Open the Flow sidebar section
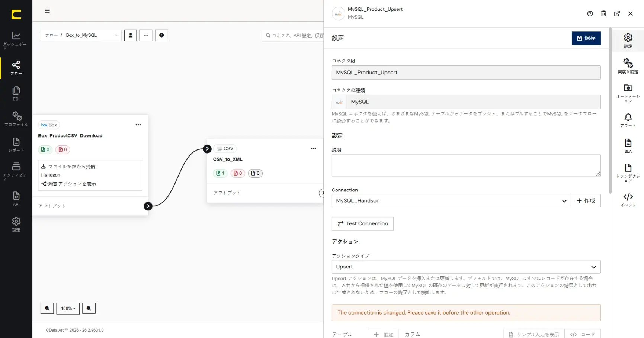644x338 pixels. pos(16,68)
